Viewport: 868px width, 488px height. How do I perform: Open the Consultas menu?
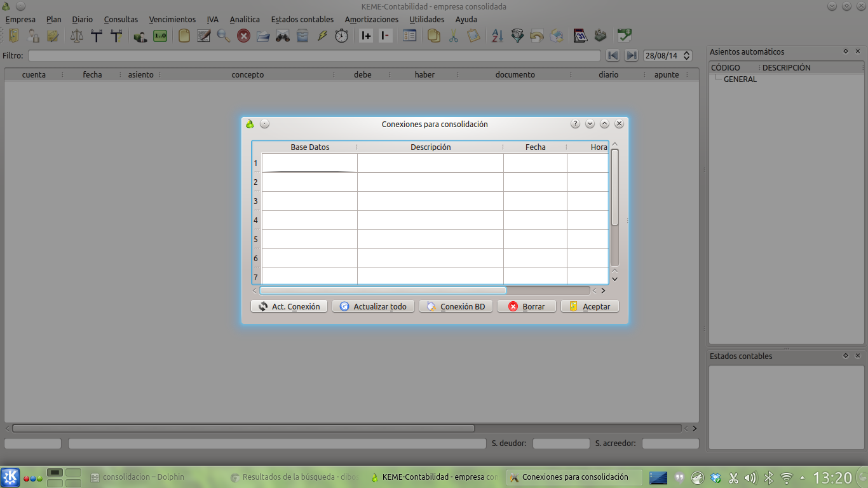point(121,19)
